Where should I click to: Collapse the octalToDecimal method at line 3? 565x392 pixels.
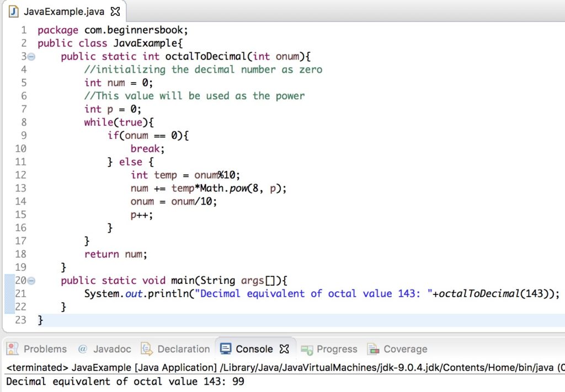click(31, 57)
